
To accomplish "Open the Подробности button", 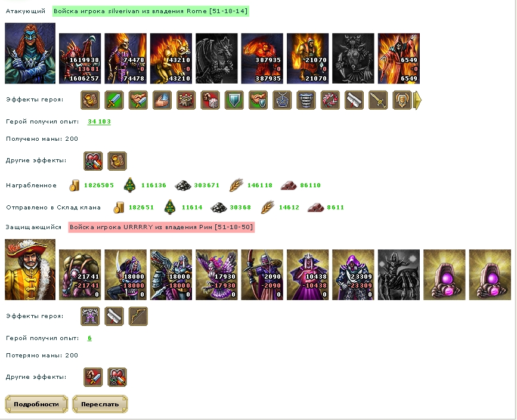I will pyautogui.click(x=36, y=404).
